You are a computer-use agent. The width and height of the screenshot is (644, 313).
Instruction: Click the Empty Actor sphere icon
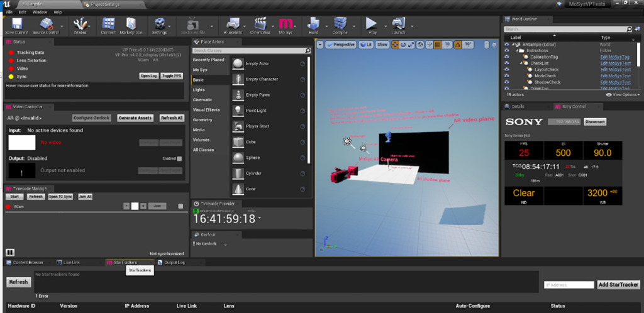tap(238, 63)
